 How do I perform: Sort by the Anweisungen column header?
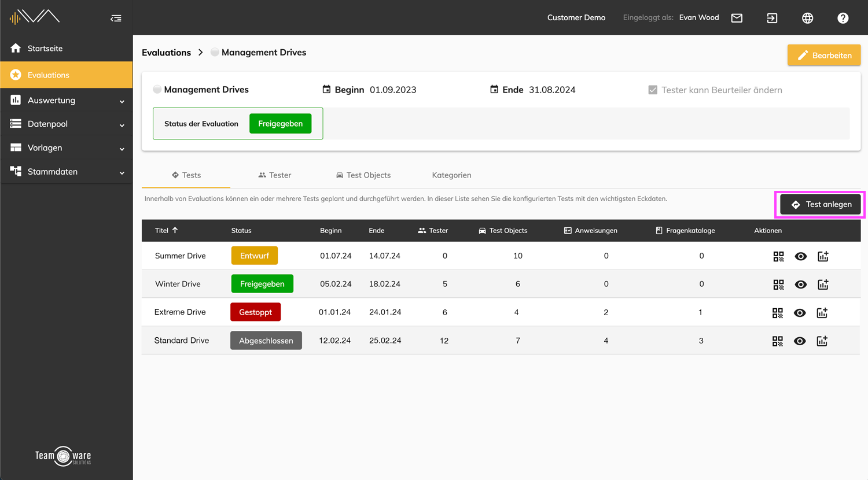tap(590, 230)
